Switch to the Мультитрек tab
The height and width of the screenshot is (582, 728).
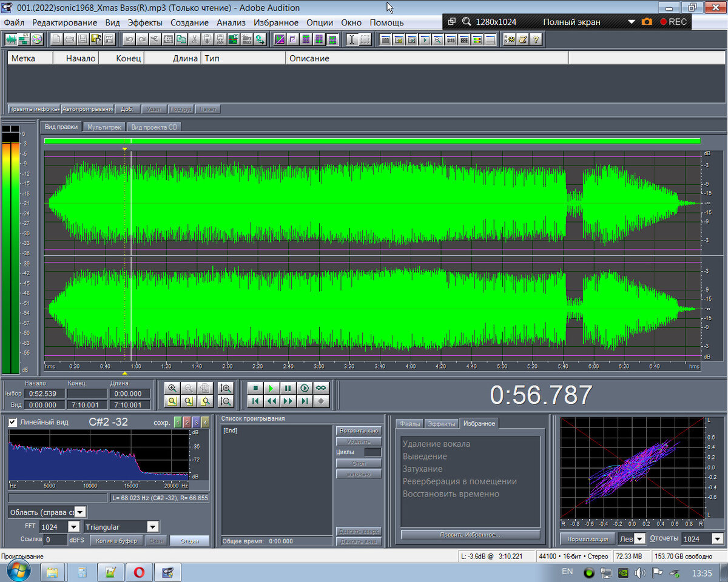[105, 127]
